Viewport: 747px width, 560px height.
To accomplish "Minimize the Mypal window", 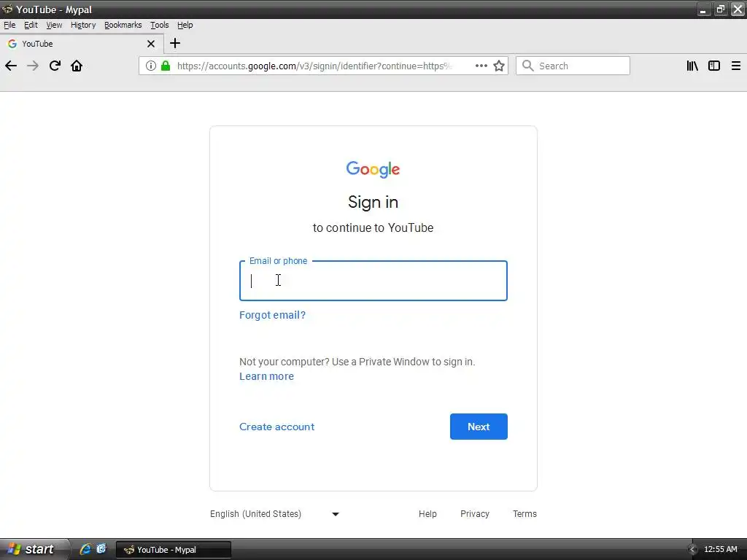I will [x=703, y=9].
